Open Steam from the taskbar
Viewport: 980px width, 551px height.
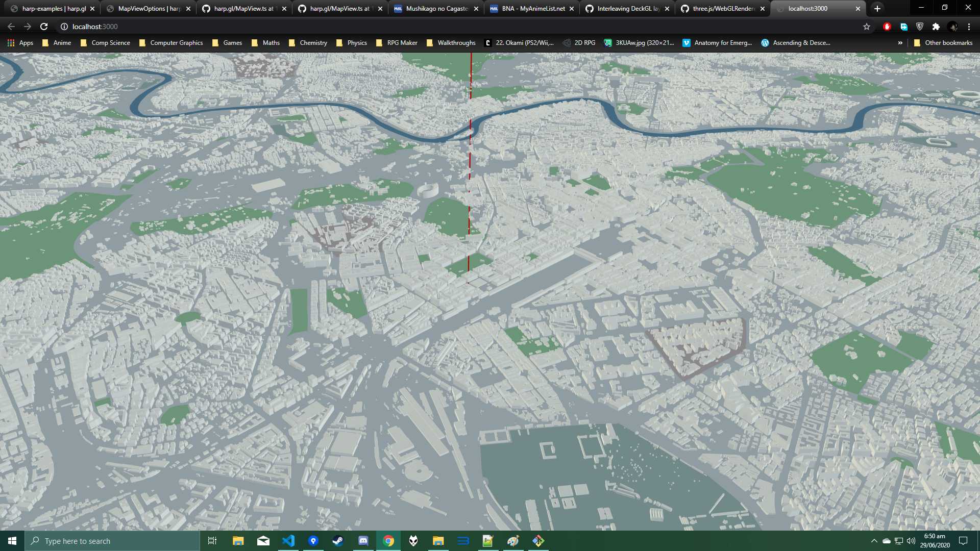pyautogui.click(x=338, y=541)
